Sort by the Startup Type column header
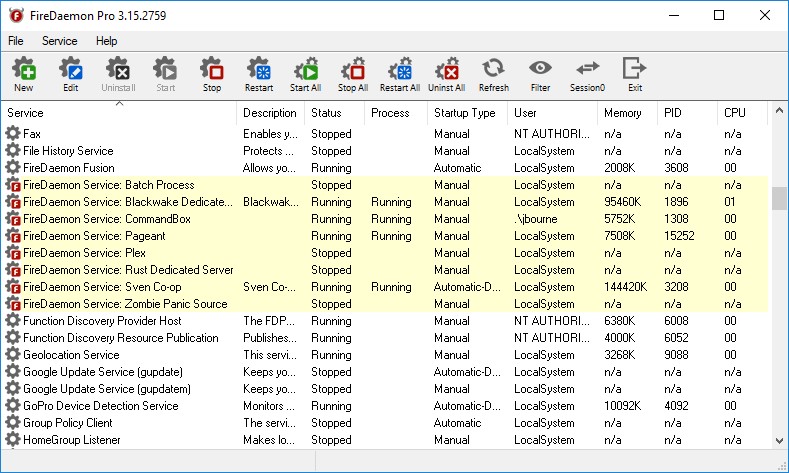Image resolution: width=789 pixels, height=473 pixels. pyautogui.click(x=467, y=113)
